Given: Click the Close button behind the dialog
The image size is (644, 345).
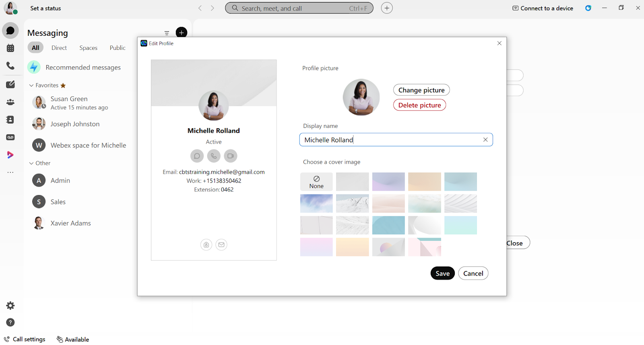Looking at the screenshot, I should click(x=518, y=243).
